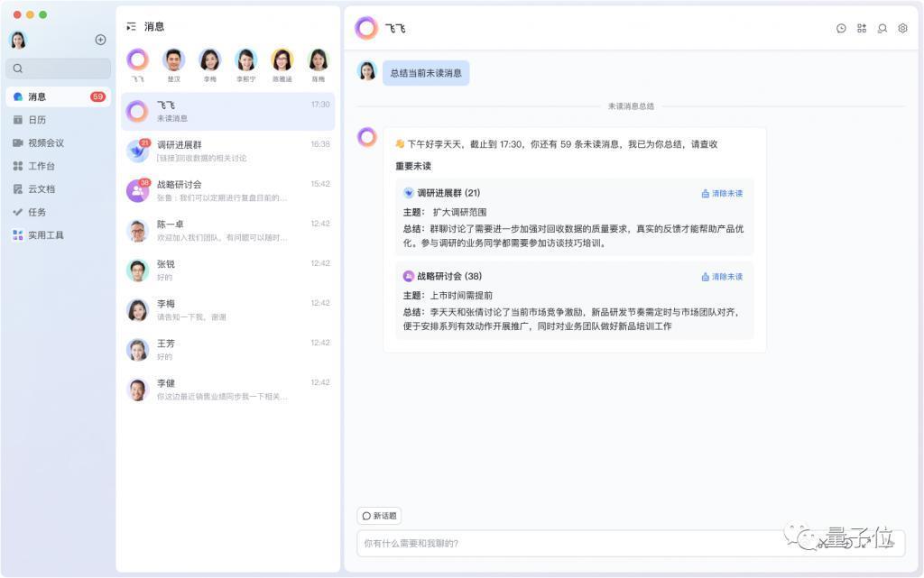
Task: Click the 总结当前未读消息 message chip
Action: [427, 73]
